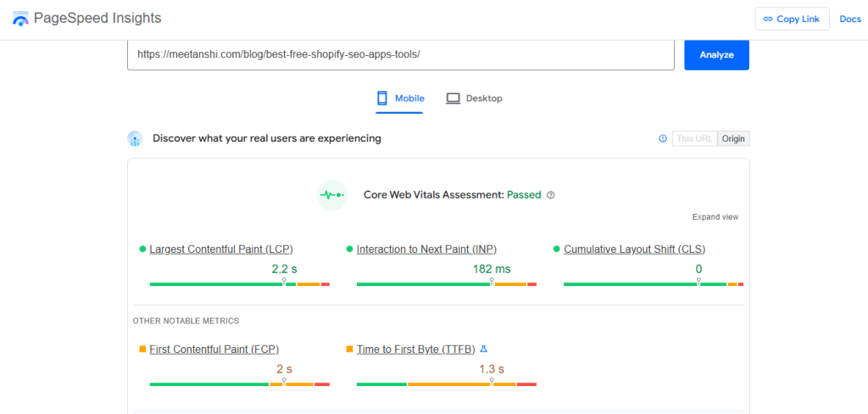Click the chain link icon in Copy Link

(x=768, y=19)
